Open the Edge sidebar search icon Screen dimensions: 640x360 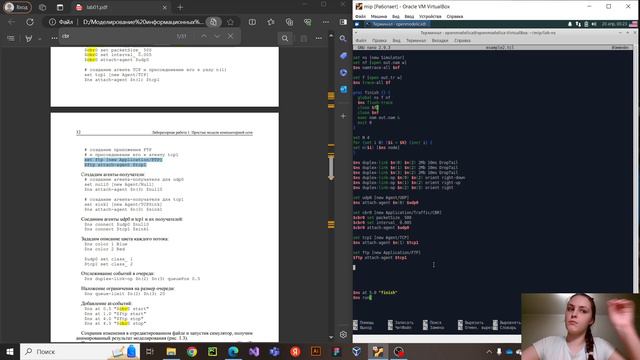point(343,39)
